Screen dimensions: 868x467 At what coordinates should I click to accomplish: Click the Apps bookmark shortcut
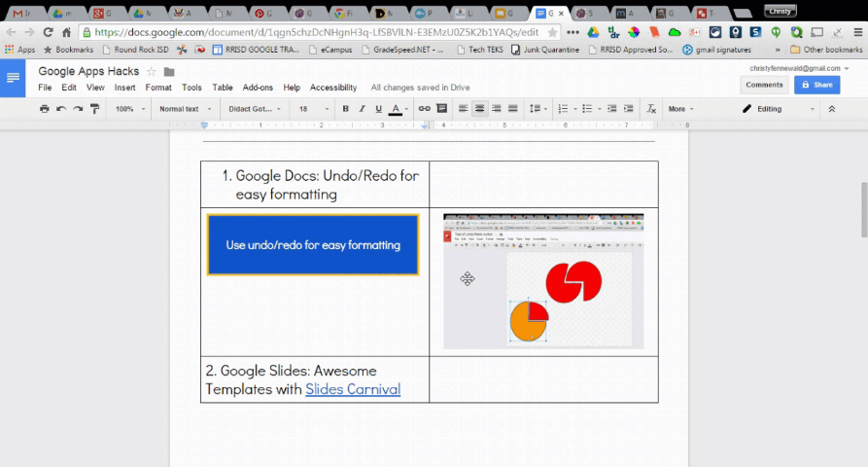(20, 50)
